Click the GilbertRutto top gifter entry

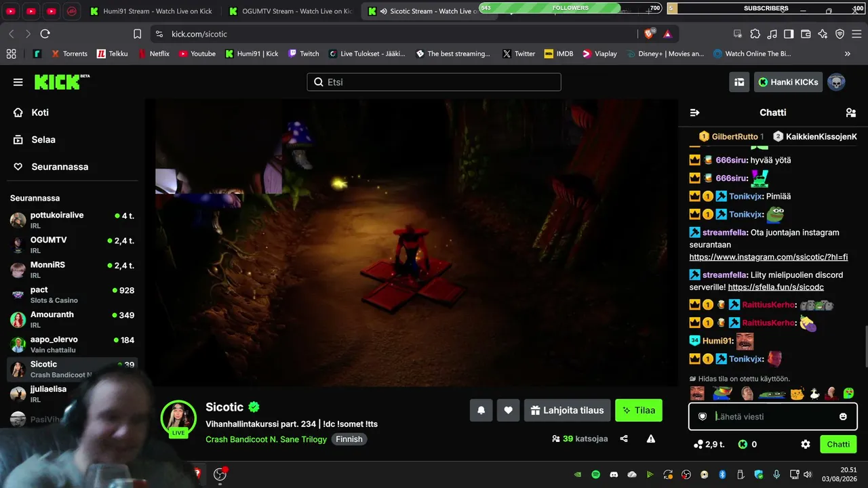point(731,136)
